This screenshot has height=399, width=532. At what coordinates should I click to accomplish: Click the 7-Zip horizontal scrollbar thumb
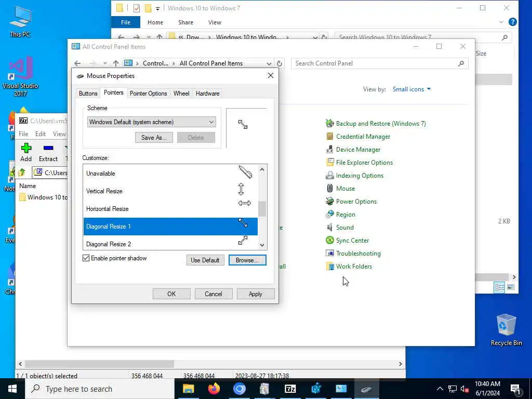99,364
